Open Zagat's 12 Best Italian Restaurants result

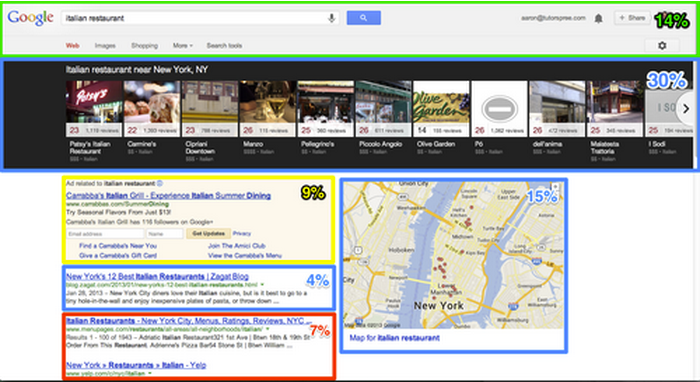pyautogui.click(x=157, y=276)
